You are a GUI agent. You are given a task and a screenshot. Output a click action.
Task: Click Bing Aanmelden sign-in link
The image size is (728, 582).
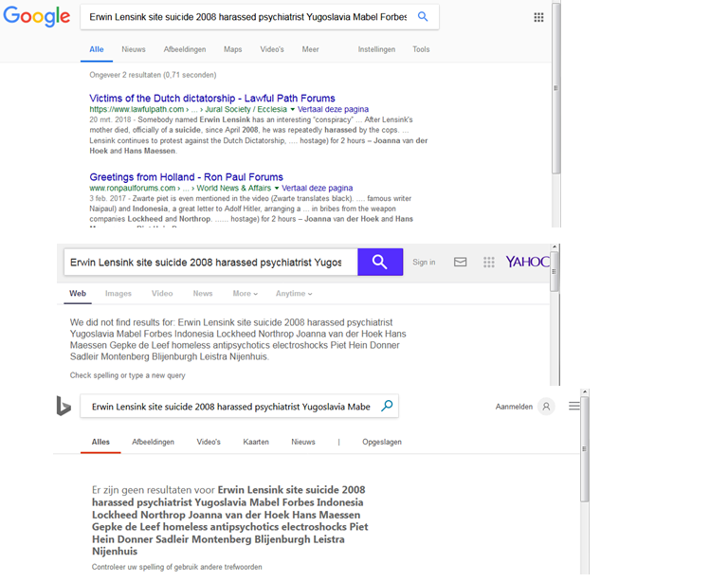[x=514, y=407]
